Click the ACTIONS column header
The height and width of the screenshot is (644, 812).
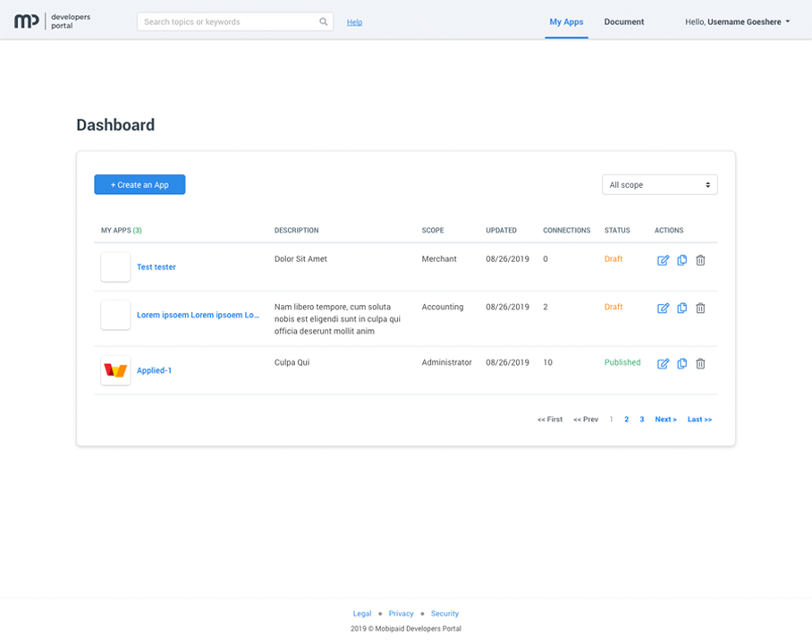[669, 230]
